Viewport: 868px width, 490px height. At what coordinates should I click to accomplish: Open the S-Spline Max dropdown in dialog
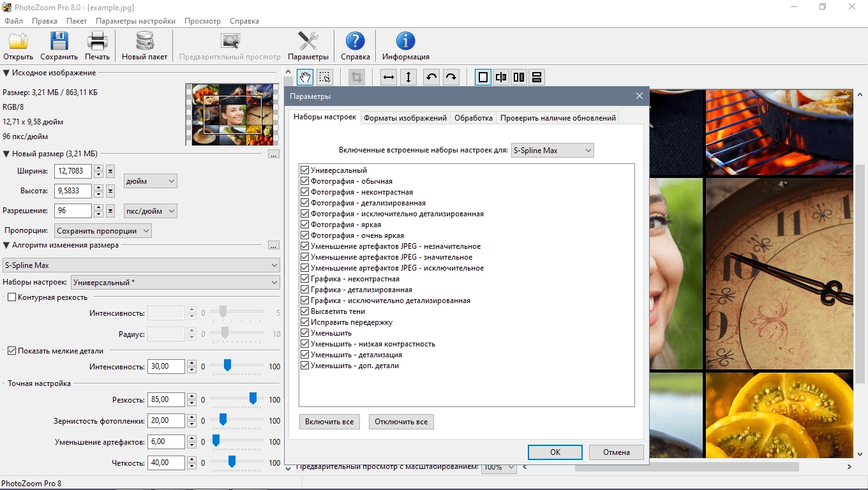coord(553,151)
